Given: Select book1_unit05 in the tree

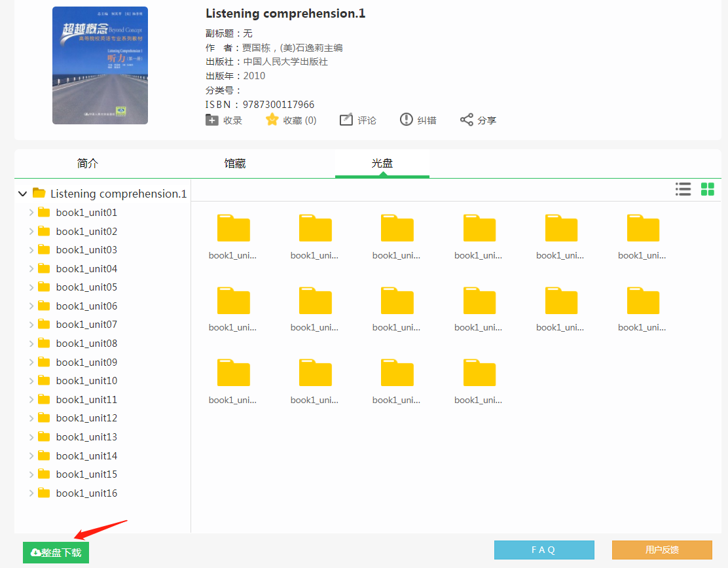Looking at the screenshot, I should pyautogui.click(x=86, y=287).
